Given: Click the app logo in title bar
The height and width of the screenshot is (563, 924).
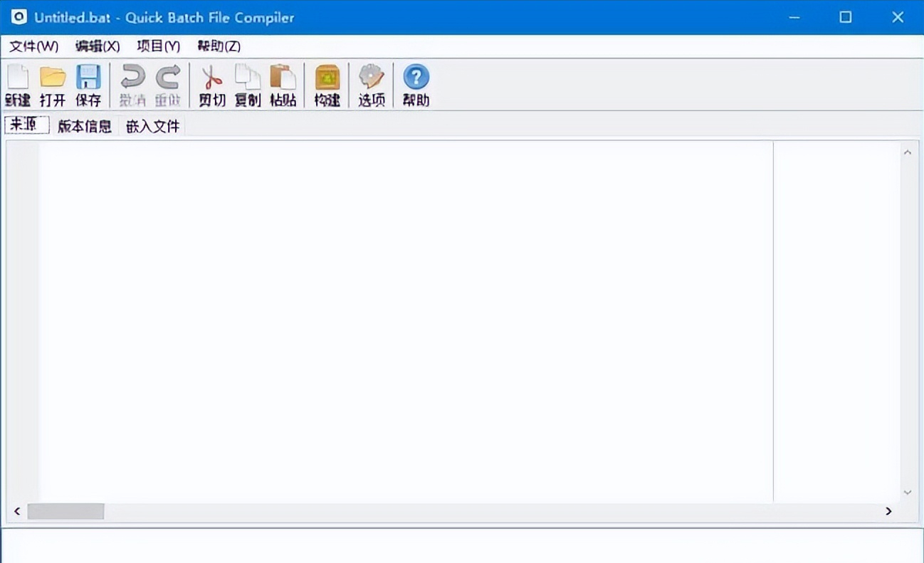Looking at the screenshot, I should click(x=18, y=17).
